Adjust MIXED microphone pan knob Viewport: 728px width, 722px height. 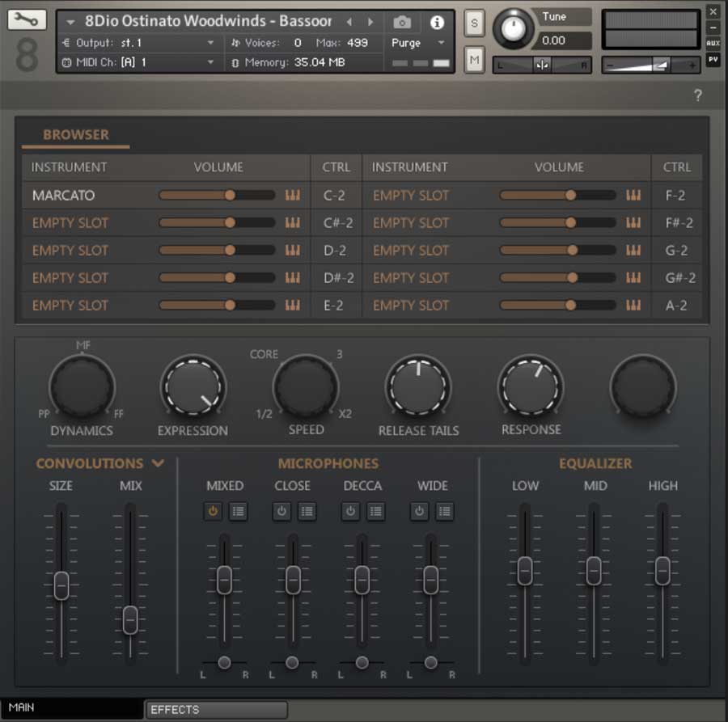(224, 663)
